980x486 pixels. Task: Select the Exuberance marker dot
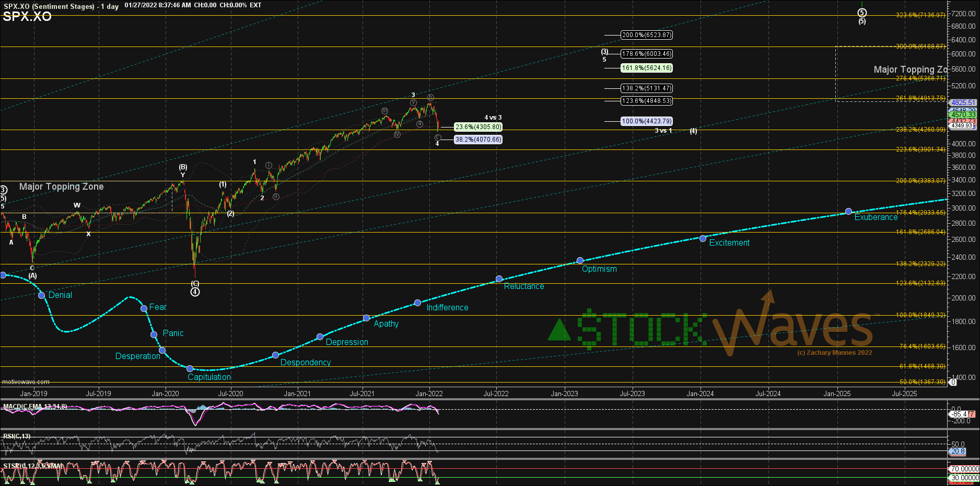pyautogui.click(x=849, y=212)
